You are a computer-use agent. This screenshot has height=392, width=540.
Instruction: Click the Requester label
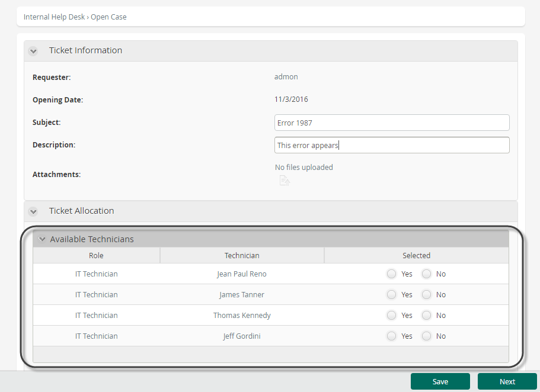[x=52, y=78]
